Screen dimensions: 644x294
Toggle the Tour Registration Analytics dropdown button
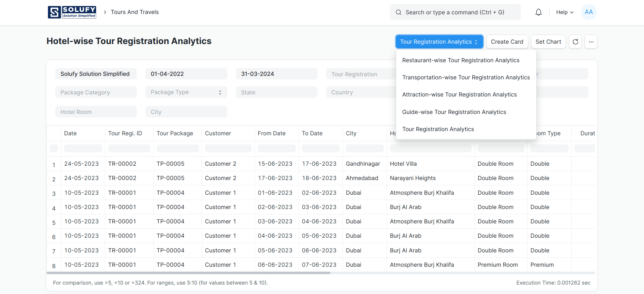pyautogui.click(x=439, y=42)
